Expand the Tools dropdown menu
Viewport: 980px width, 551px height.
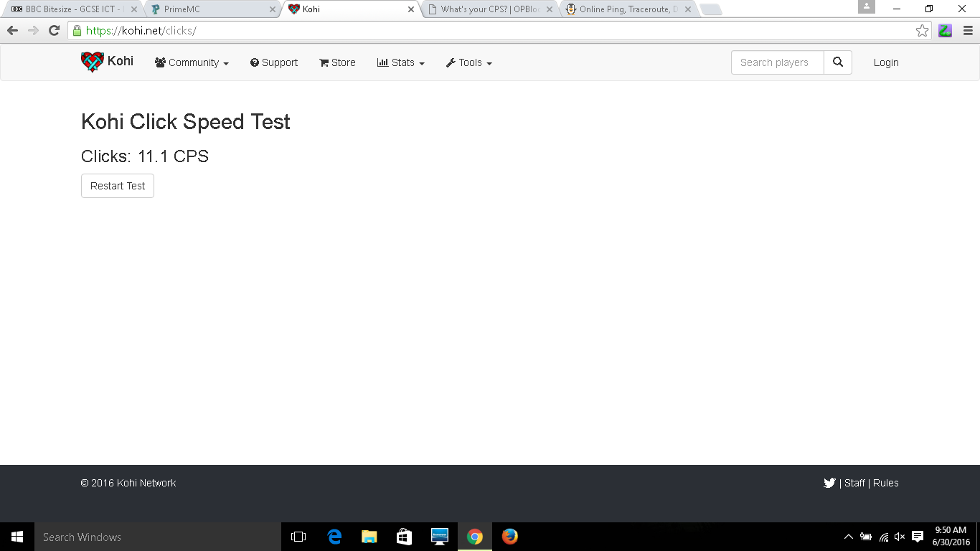point(469,63)
